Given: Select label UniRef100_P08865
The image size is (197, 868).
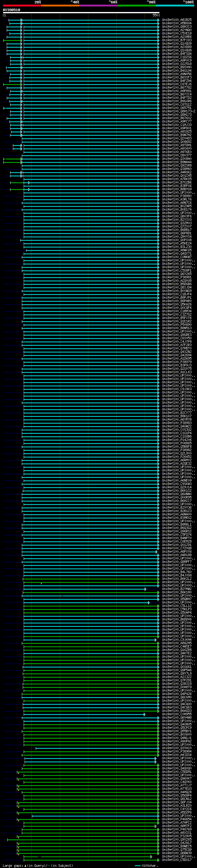Looking at the screenshot, I should (x=177, y=443).
